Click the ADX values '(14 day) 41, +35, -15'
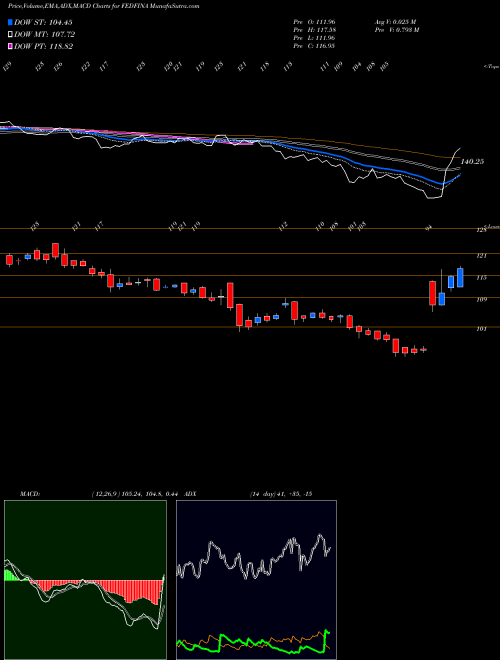 [281, 494]
